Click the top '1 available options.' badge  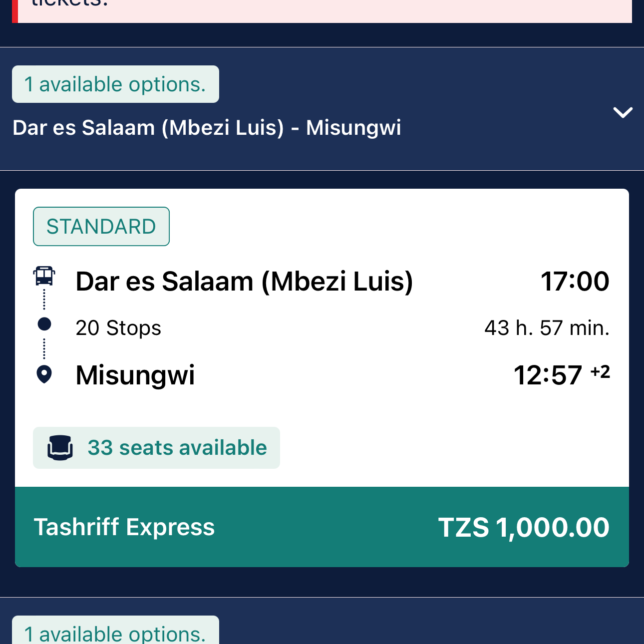(x=115, y=84)
